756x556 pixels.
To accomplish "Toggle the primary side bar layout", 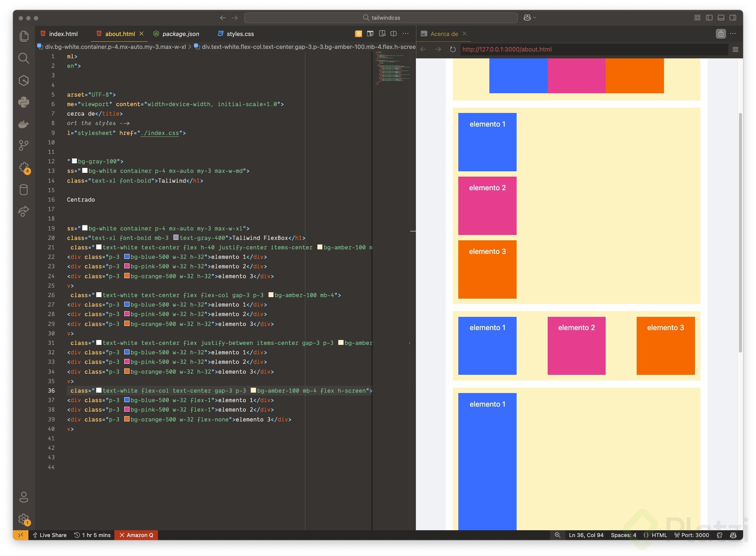I will (709, 18).
